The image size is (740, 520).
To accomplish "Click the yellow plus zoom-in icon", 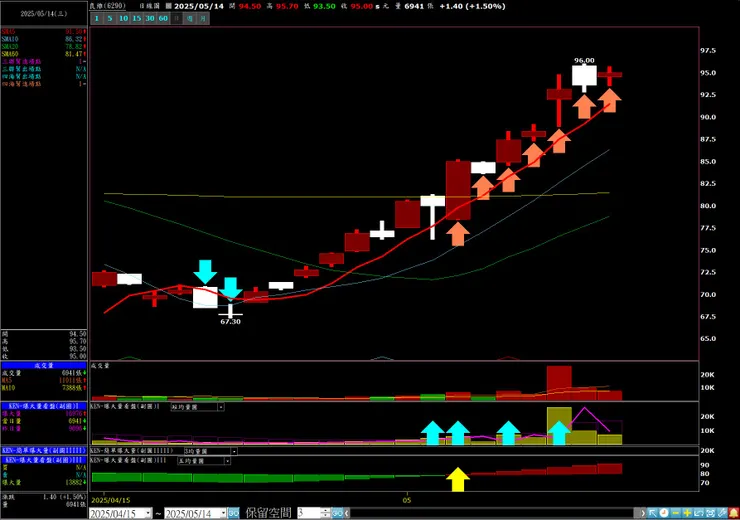I will (x=687, y=513).
